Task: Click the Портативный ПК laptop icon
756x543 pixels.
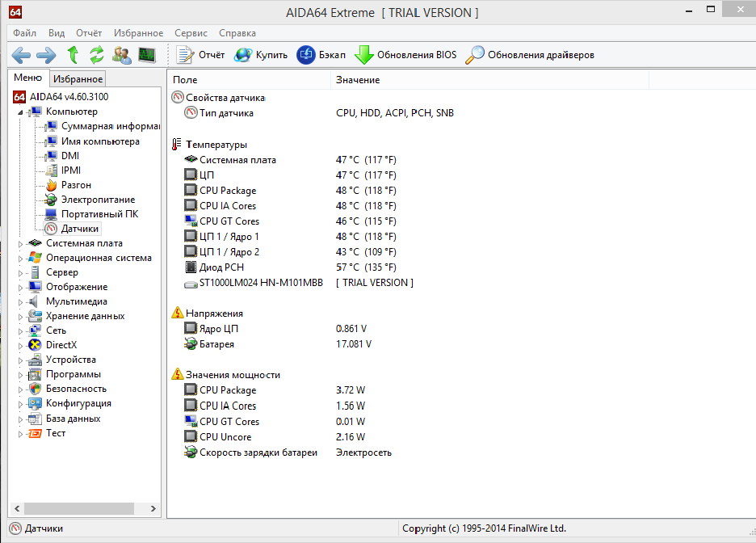Action: click(51, 214)
